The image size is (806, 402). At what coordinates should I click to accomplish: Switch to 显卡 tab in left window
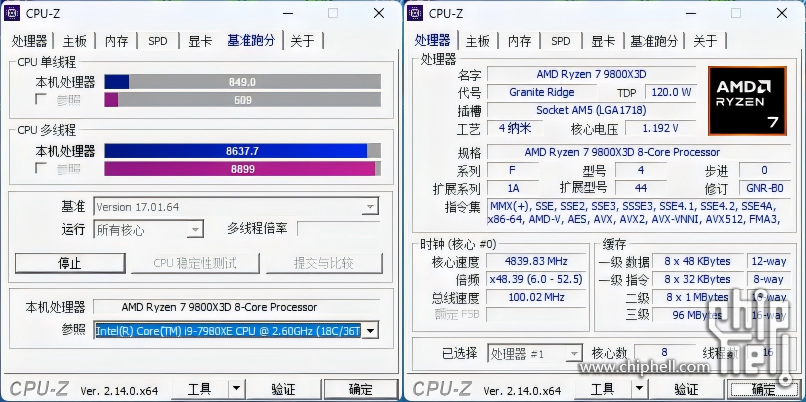[200, 41]
